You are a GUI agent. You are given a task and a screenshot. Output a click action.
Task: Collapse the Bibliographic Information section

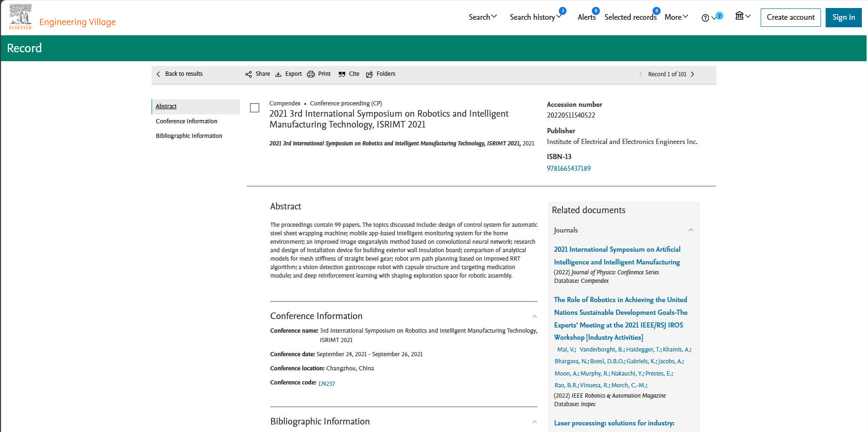(534, 422)
